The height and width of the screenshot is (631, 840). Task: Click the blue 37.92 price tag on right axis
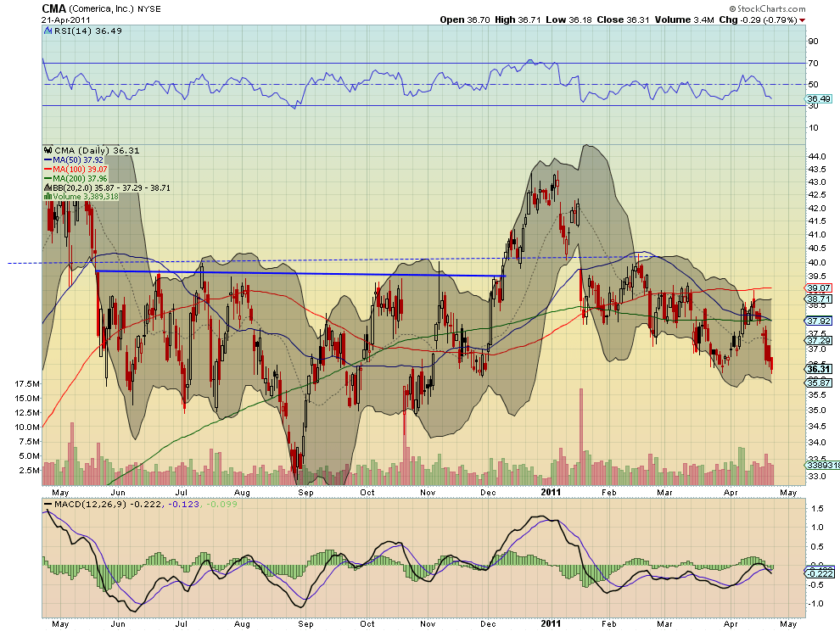[819, 321]
